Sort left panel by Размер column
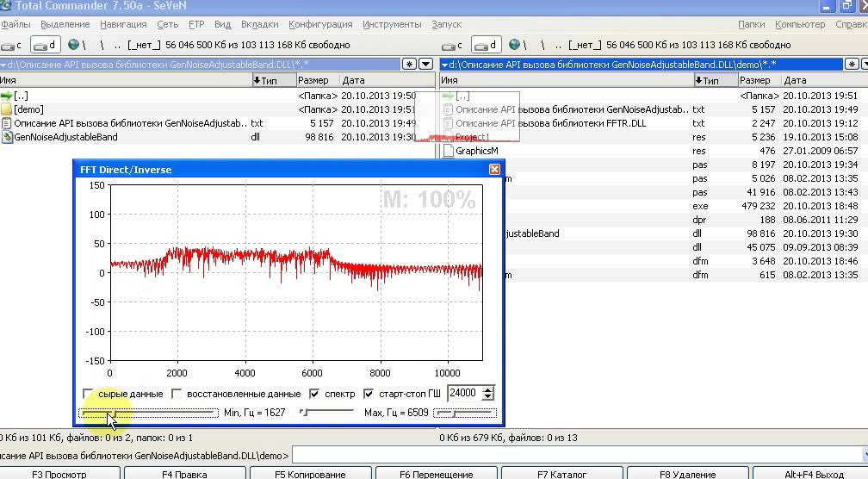Screen dimensions: 868x479 point(319,80)
